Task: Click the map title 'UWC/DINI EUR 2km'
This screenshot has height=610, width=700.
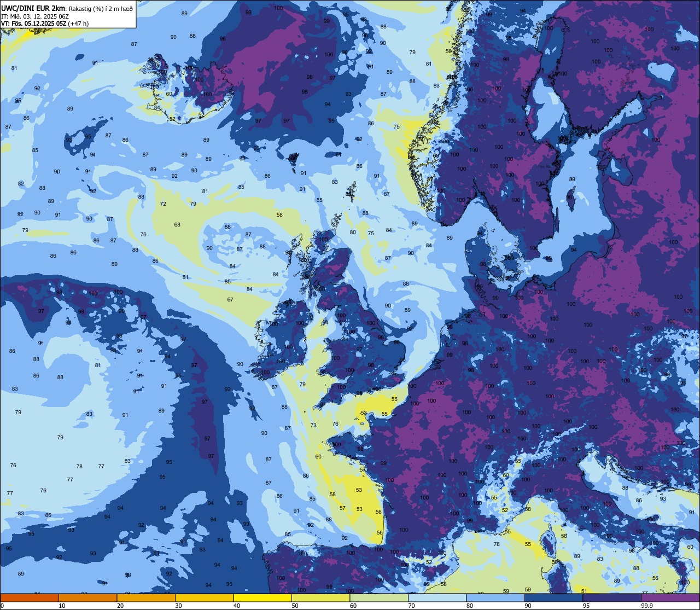Action: click(x=33, y=8)
